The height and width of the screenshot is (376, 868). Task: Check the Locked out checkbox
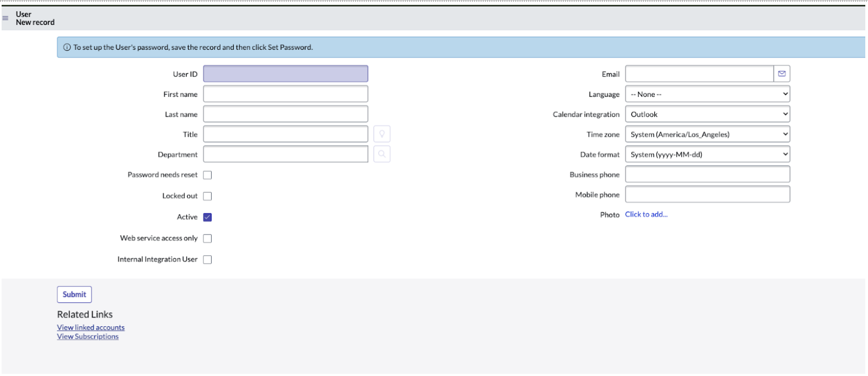click(207, 196)
